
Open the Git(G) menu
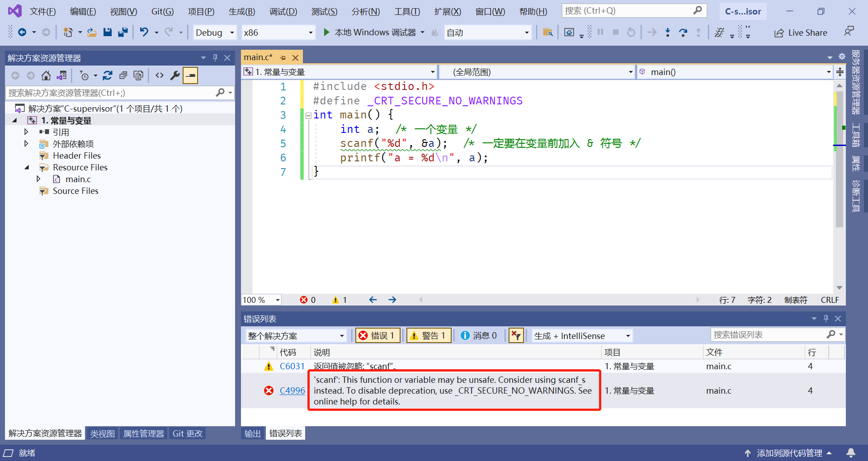(x=163, y=11)
